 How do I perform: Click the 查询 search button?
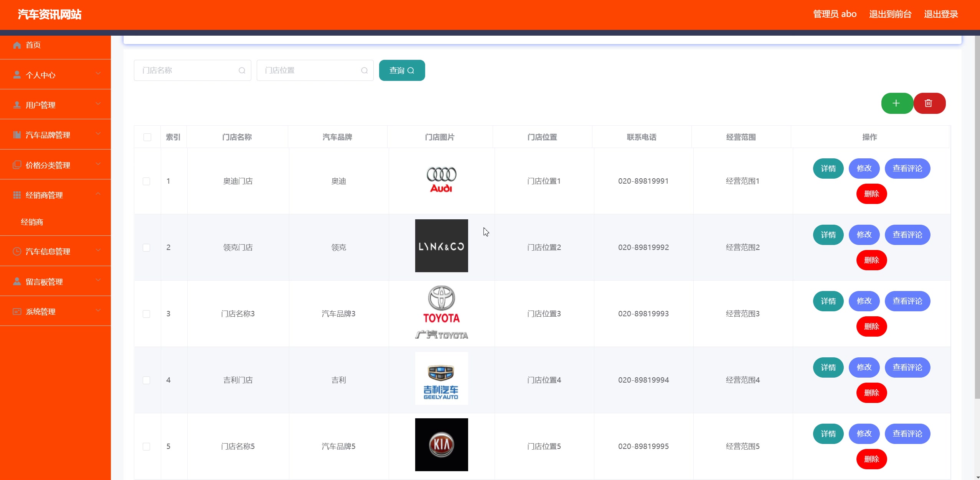(402, 71)
